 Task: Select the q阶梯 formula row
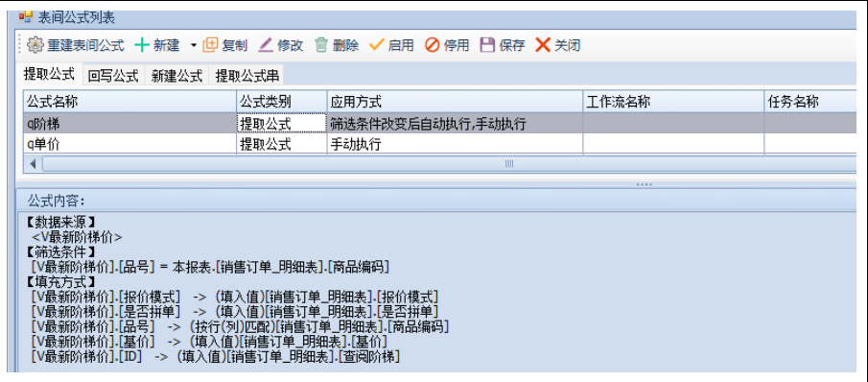click(439, 123)
